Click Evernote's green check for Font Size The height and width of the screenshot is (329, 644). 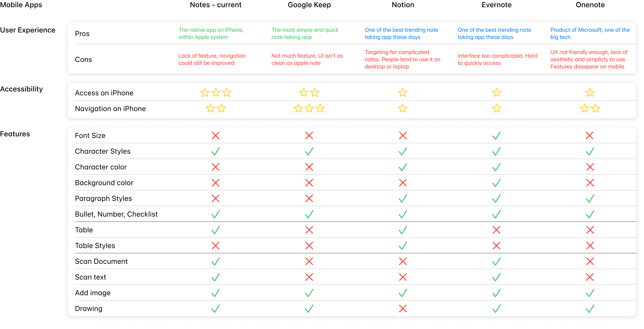[496, 136]
